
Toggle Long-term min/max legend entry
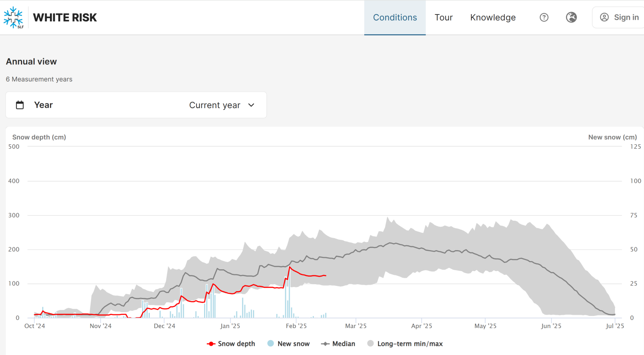[x=410, y=344]
